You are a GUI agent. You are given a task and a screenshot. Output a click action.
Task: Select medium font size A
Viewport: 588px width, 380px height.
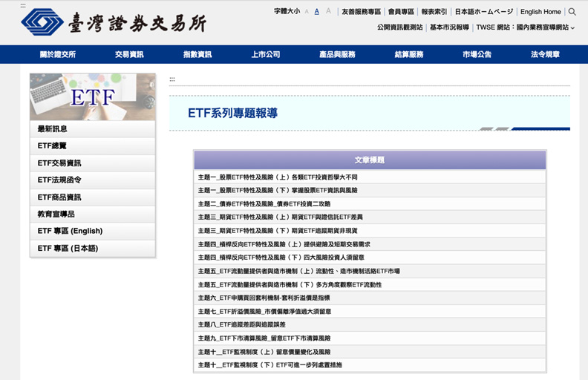317,12
